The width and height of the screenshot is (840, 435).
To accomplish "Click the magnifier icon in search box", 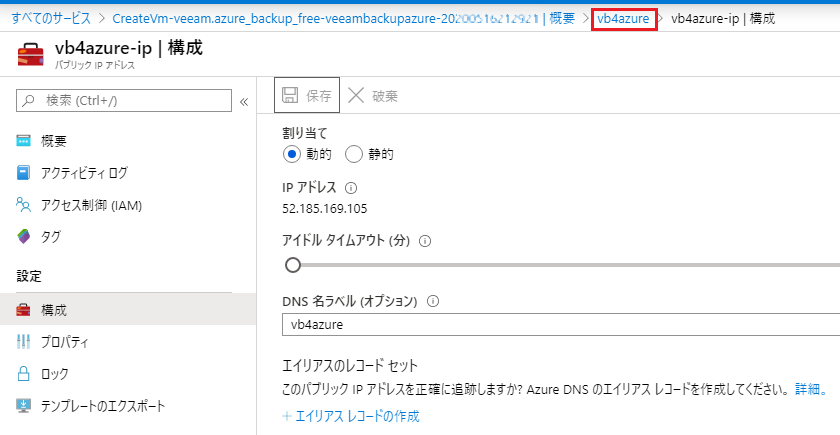I will click(x=30, y=101).
